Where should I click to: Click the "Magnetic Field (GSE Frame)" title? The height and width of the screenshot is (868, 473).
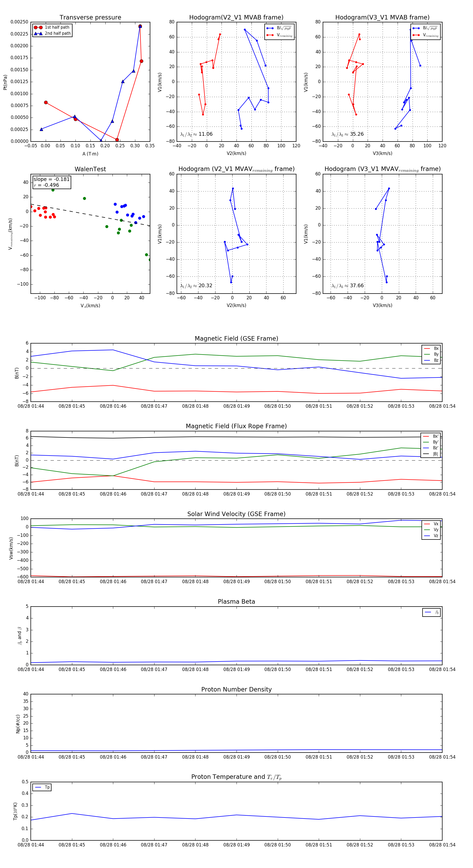236,339
